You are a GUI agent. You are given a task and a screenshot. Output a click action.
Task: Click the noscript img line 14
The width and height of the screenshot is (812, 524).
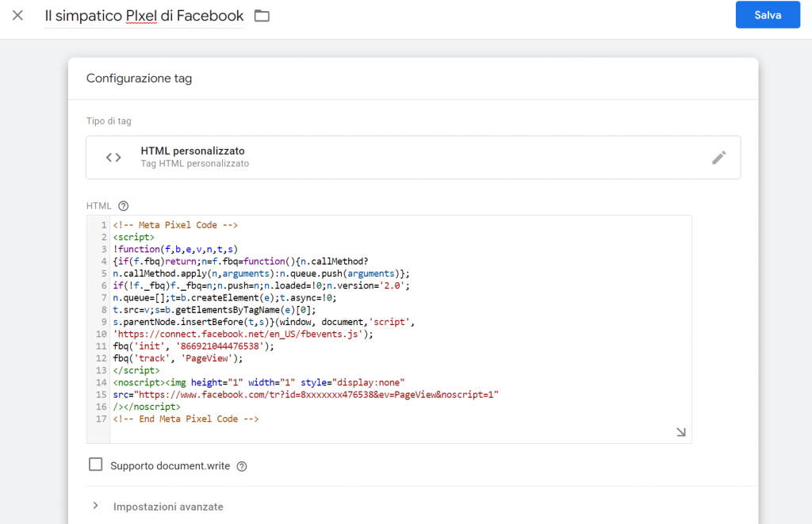pyautogui.click(x=259, y=383)
